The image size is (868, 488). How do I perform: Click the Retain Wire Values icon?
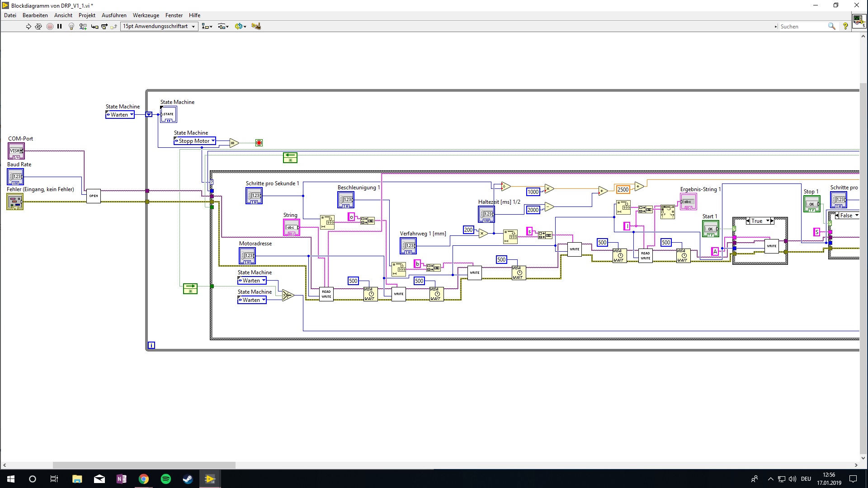click(83, 27)
